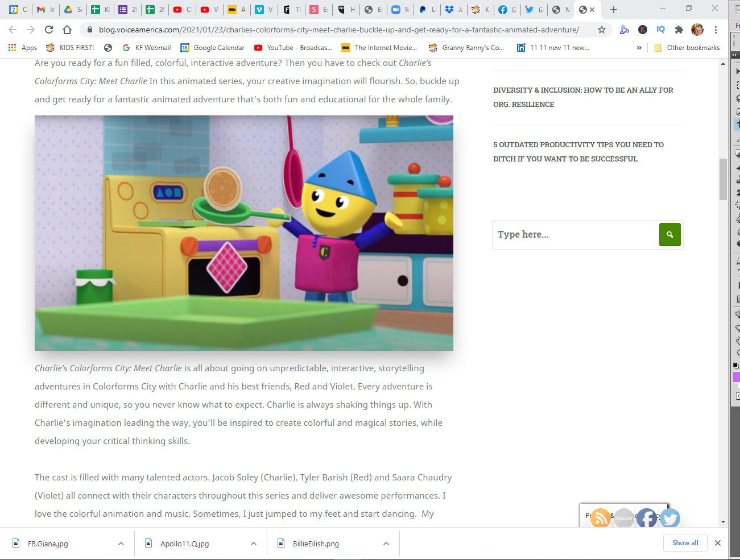Open the Other bookmarks folder
The width and height of the screenshot is (740, 560).
(x=687, y=48)
